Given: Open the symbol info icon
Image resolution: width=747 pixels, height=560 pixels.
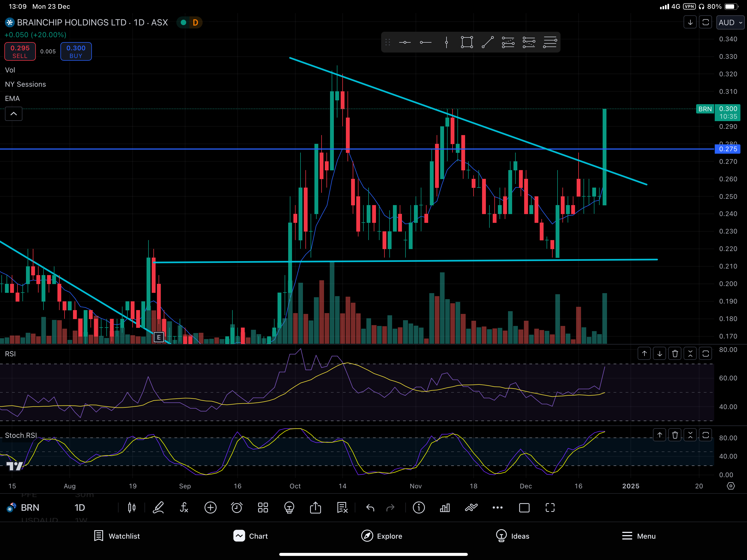Looking at the screenshot, I should [419, 508].
